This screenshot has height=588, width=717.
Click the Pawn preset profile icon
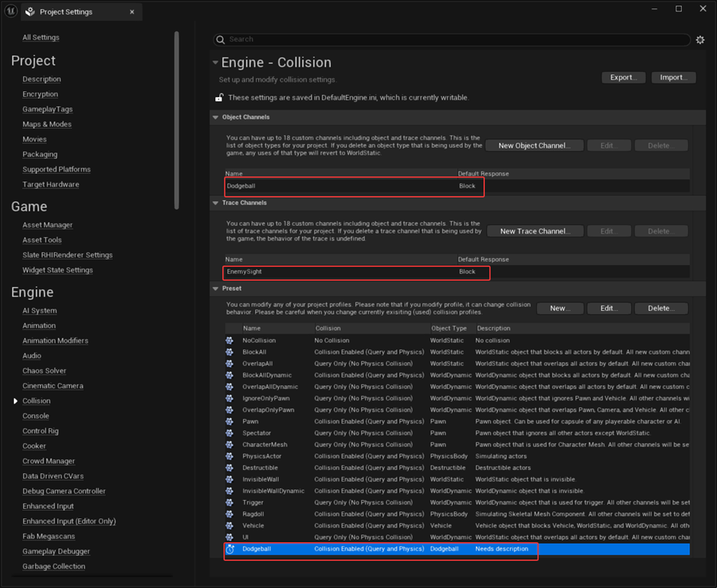[x=230, y=421]
